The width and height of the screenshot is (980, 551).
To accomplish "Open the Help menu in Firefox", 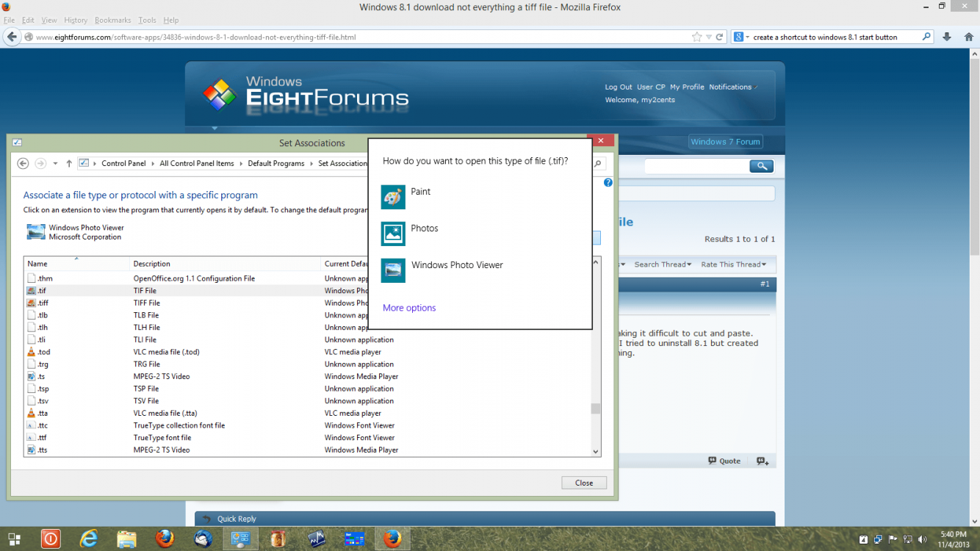I will (170, 20).
